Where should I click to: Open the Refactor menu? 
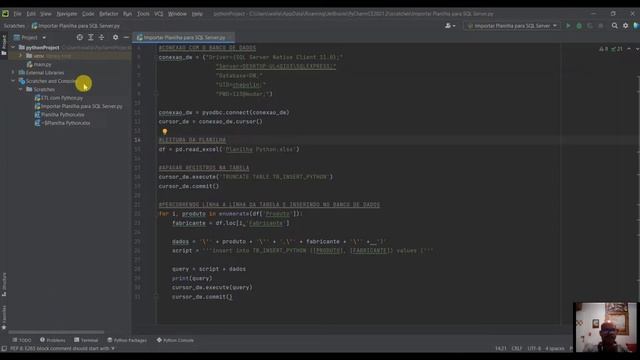[x=109, y=13]
